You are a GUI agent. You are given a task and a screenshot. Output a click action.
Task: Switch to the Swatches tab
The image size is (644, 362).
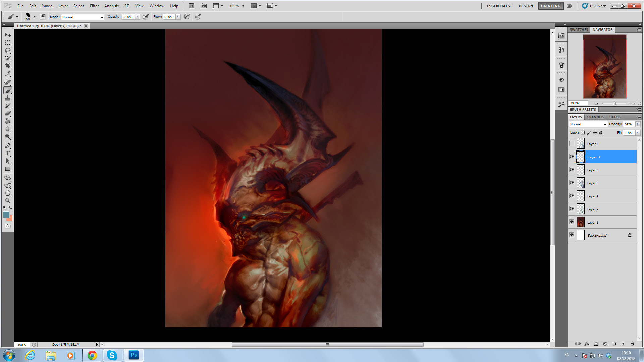click(x=579, y=29)
